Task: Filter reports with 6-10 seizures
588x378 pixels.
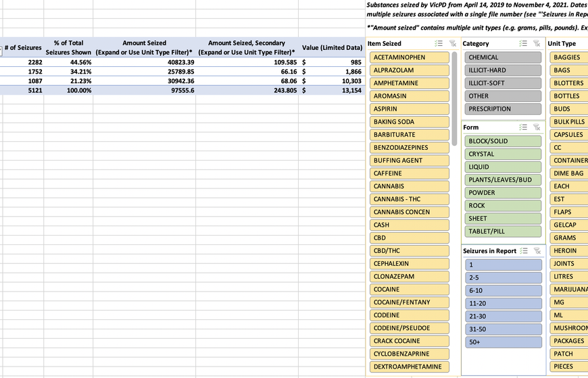Action: [504, 291]
